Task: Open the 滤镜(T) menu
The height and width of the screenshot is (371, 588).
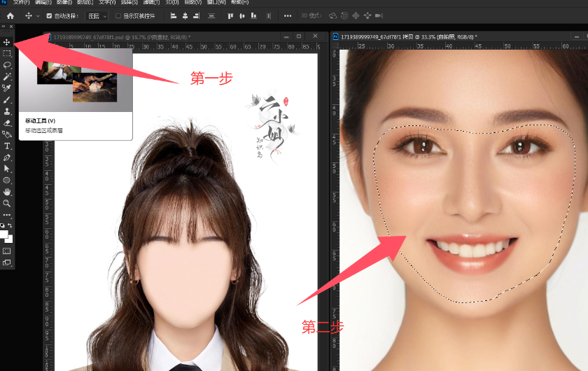Action: [x=151, y=2]
